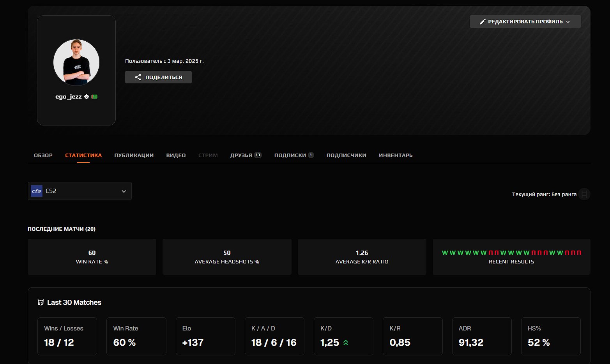
Task: Click the share icon on ПОДЕЛИТЬСЯ button
Action: click(x=138, y=77)
